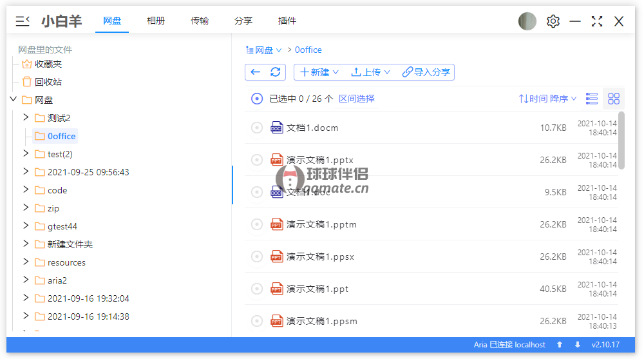The width and height of the screenshot is (644, 359).
Task: Click the back arrow button
Action: 256,72
